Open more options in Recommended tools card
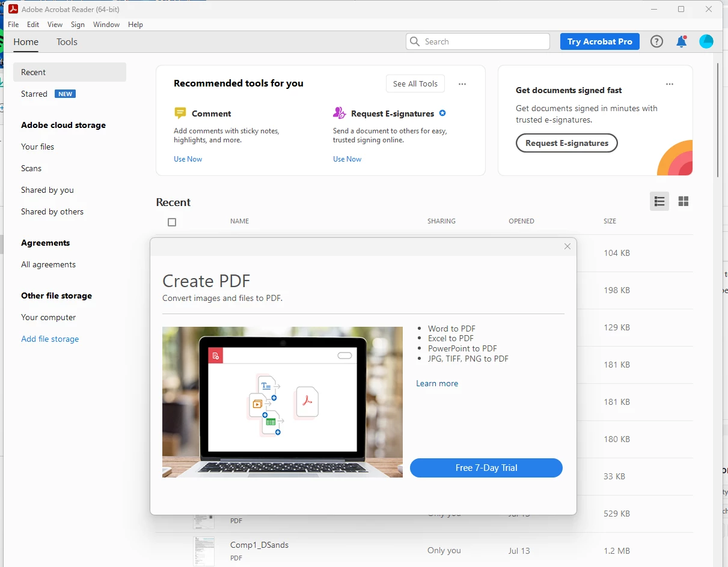The height and width of the screenshot is (567, 728). coord(462,84)
